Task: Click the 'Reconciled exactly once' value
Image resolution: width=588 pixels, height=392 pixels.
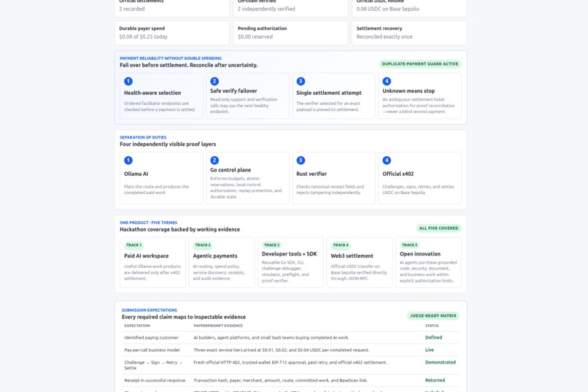Action: pyautogui.click(x=384, y=36)
